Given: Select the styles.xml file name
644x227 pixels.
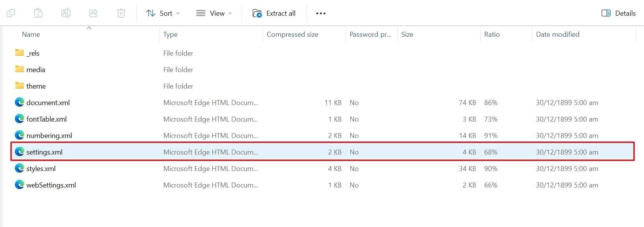Looking at the screenshot, I should pos(41,169).
